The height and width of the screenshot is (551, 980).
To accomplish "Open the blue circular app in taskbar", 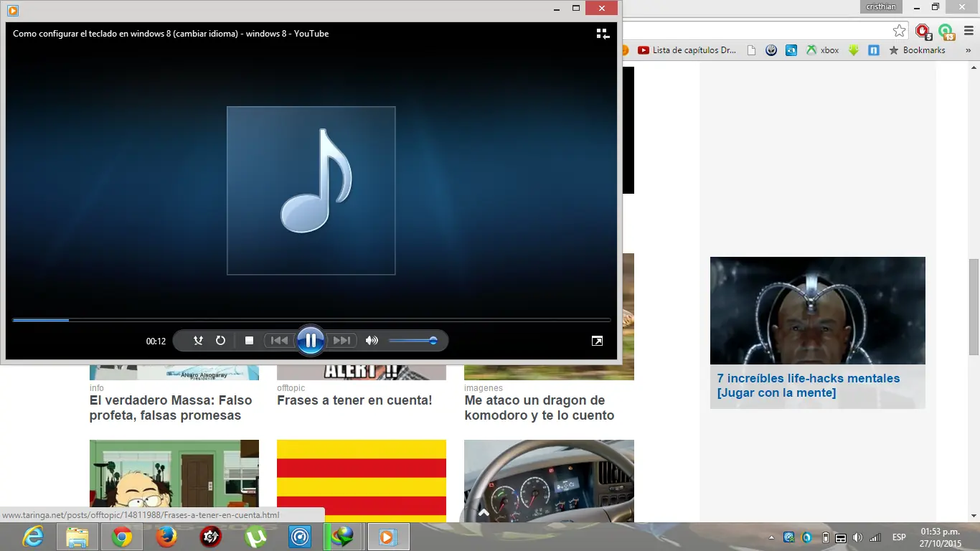I will (300, 537).
